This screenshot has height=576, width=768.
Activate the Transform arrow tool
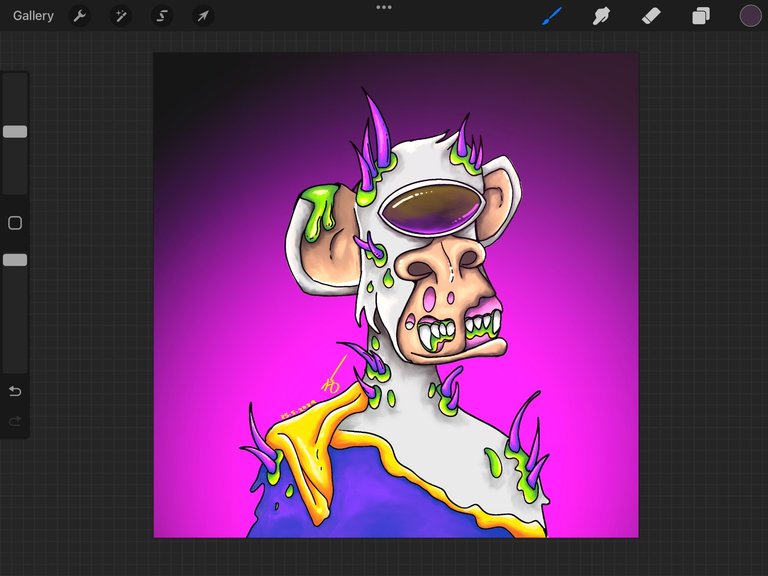(202, 16)
